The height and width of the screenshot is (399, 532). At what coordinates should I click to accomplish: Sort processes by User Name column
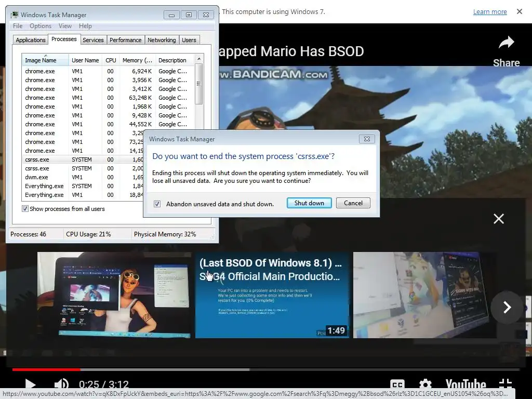[85, 60]
